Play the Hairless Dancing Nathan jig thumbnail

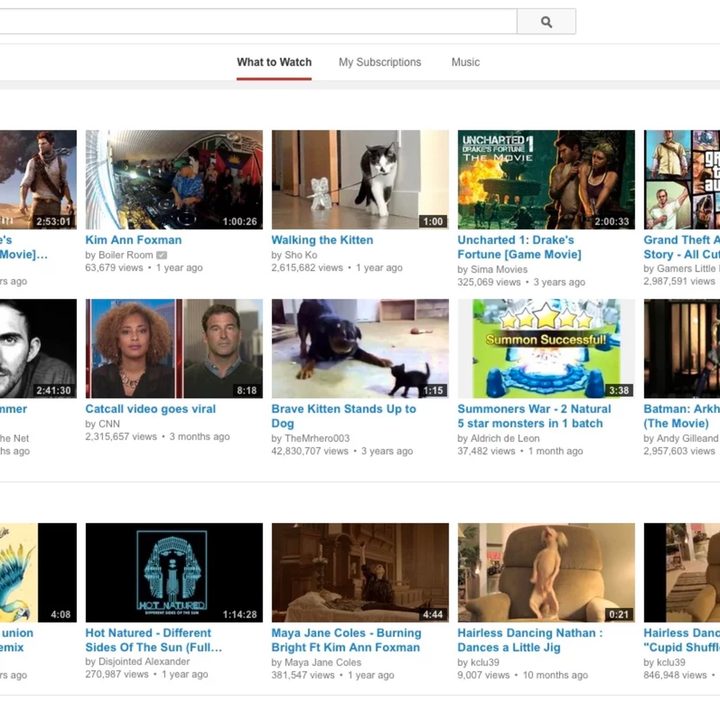click(546, 573)
